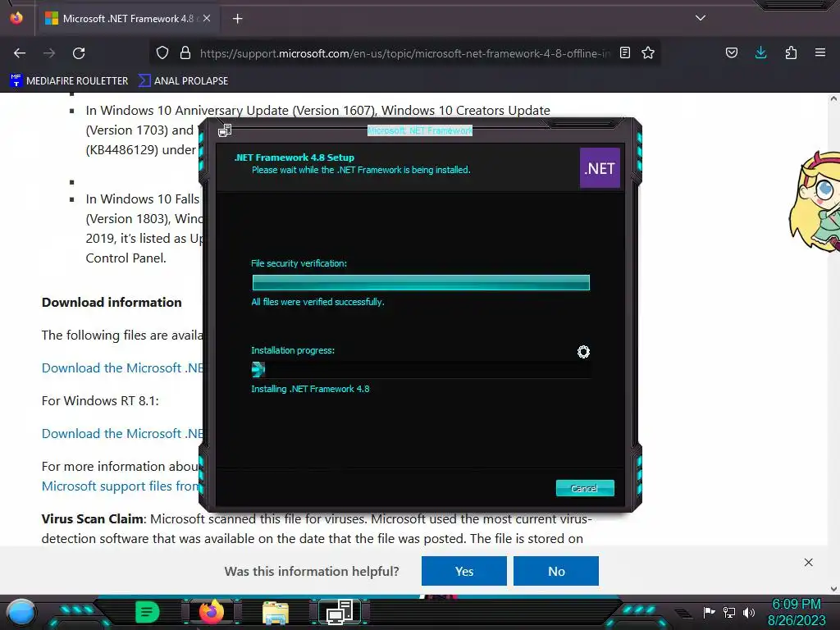
Task: Click the Download information heading
Action: pos(112,302)
